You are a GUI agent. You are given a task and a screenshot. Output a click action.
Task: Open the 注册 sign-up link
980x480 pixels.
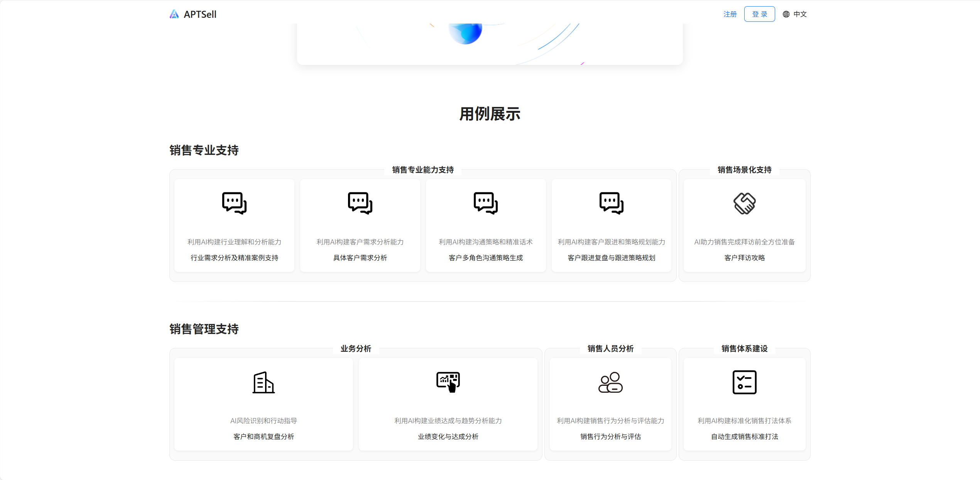tap(730, 14)
